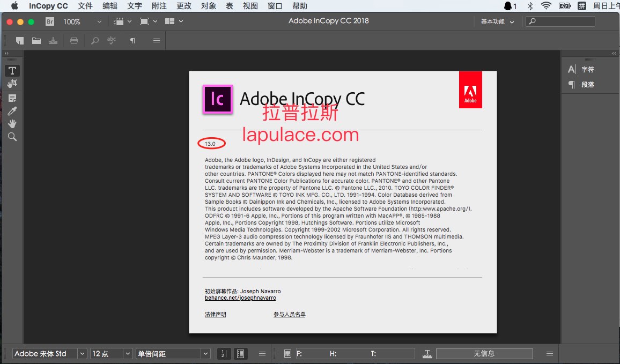Click the open folder toolbar icon
620x364 pixels.
(36, 40)
